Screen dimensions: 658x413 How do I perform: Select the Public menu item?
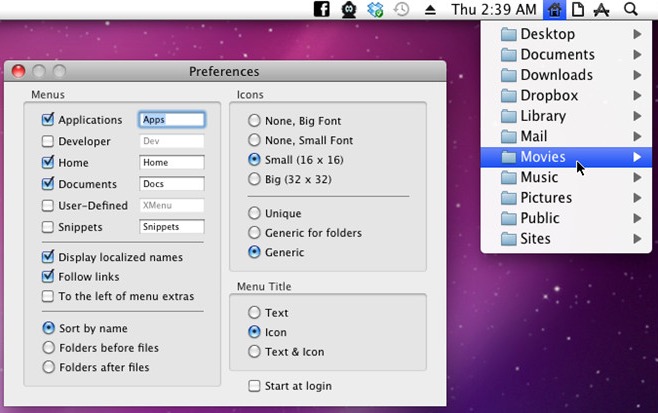pos(566,218)
